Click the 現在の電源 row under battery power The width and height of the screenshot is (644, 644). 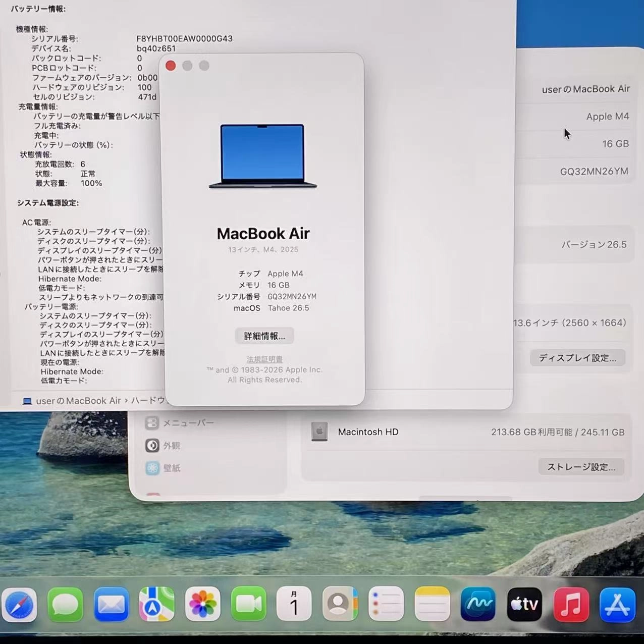pos(60,362)
